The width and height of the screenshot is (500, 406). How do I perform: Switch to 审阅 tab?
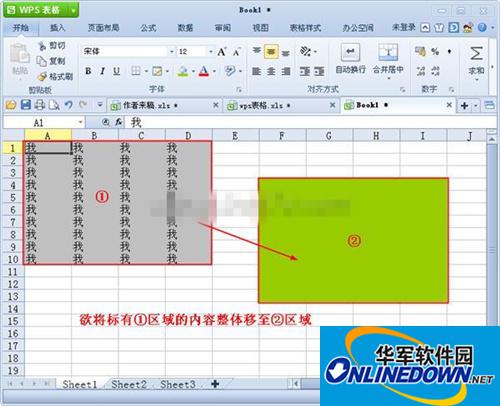pyautogui.click(x=223, y=28)
